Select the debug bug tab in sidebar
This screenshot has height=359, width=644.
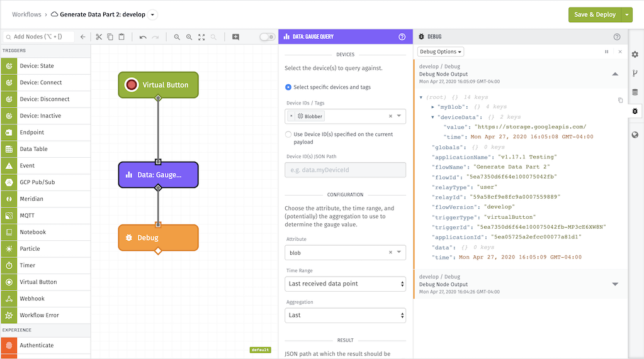(x=635, y=111)
